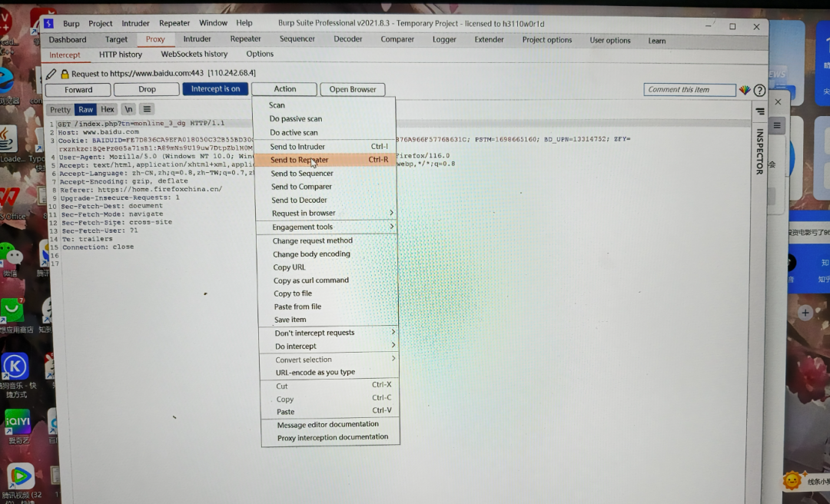The height and width of the screenshot is (504, 830).
Task: Switch to the Learn tab
Action: point(657,41)
